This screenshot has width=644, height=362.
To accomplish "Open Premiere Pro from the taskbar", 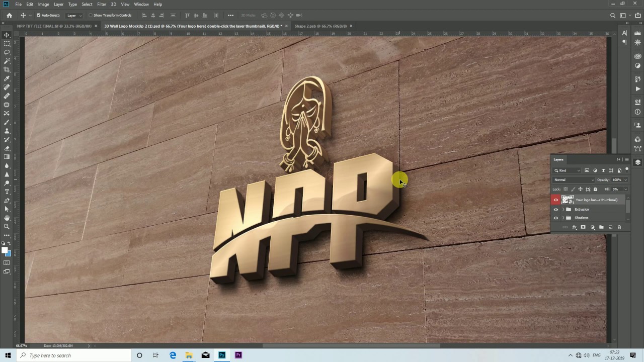I will tap(238, 355).
